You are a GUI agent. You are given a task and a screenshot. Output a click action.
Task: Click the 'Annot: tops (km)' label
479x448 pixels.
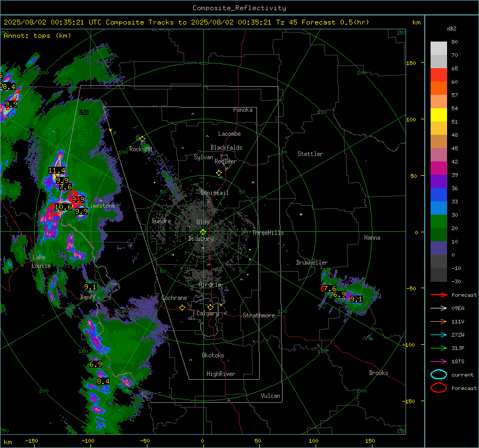pyautogui.click(x=37, y=36)
